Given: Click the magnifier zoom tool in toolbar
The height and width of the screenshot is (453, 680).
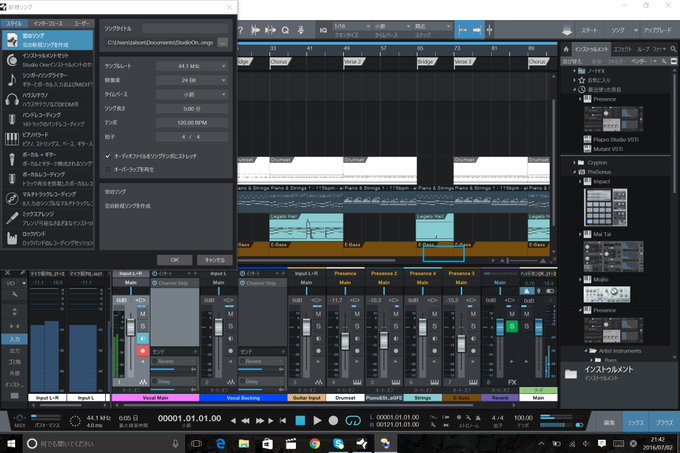Looking at the screenshot, I should click(285, 30).
